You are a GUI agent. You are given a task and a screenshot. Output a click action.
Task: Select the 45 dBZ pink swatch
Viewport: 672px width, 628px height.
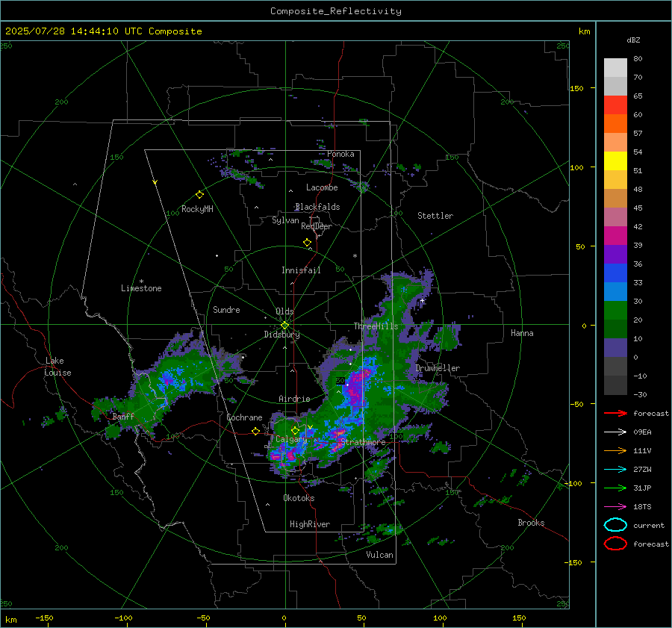pos(615,217)
